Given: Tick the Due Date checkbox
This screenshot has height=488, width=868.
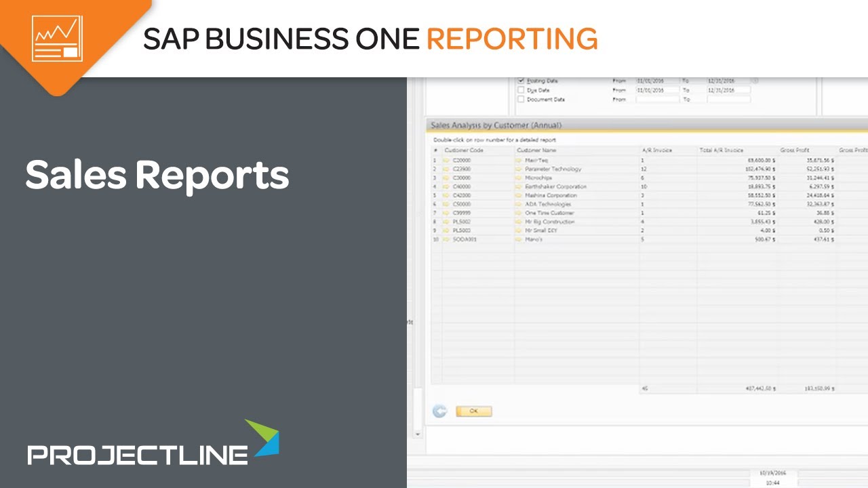Looking at the screenshot, I should [521, 90].
